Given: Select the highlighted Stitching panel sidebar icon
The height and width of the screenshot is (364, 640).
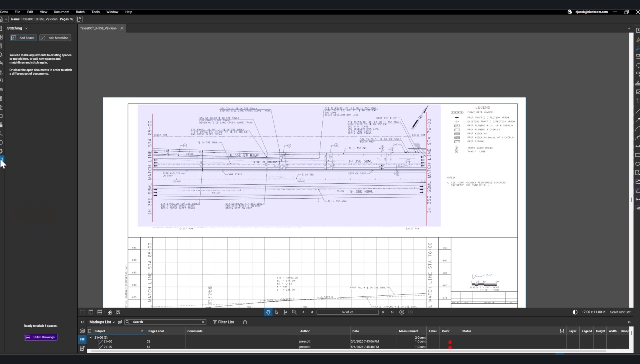Looking at the screenshot, I should pyautogui.click(x=1, y=159).
